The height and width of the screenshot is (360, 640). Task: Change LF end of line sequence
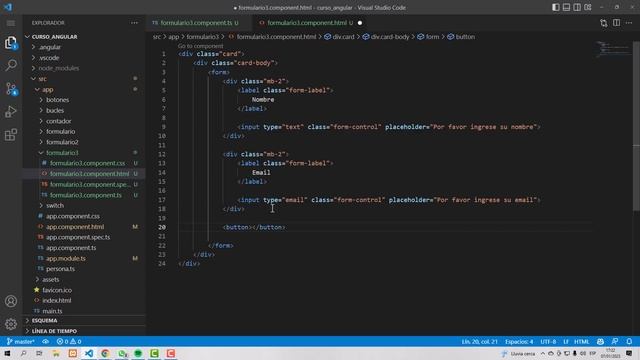566,342
